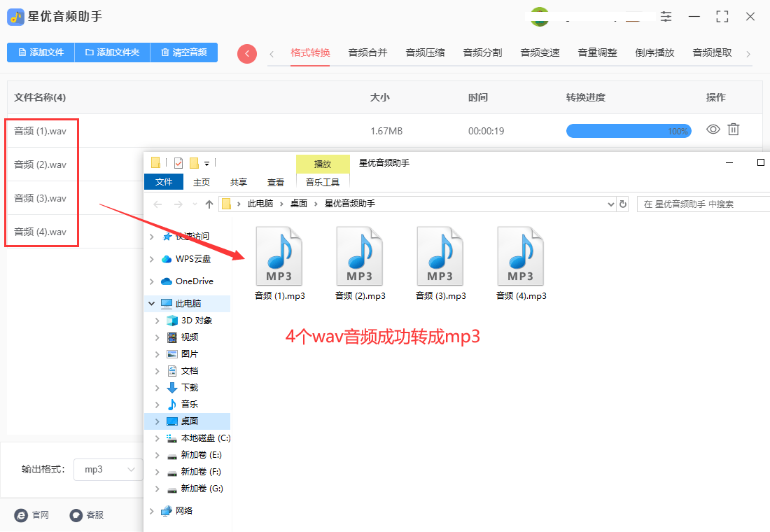The image size is (770, 532).
Task: Expand the 新加卷 (F:) node
Action: [157, 472]
